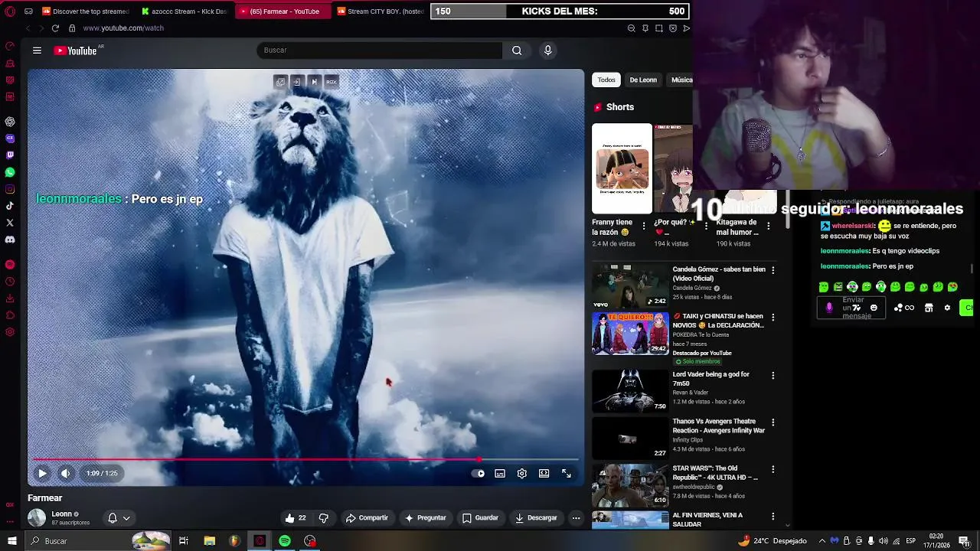This screenshot has width=980, height=551.
Task: Mute the video using speaker icon
Action: point(65,473)
